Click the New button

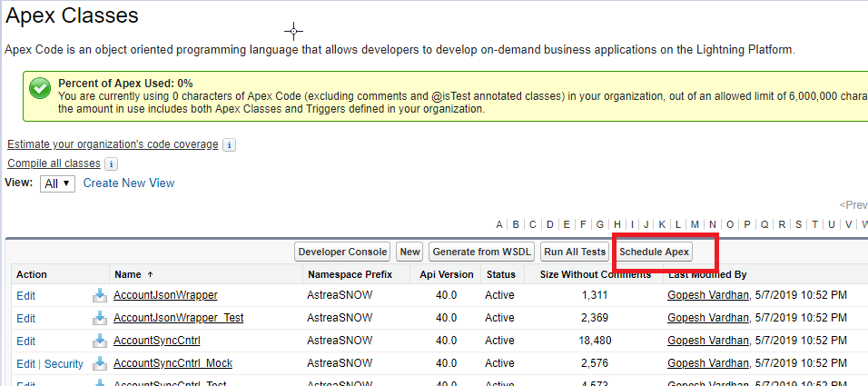409,252
